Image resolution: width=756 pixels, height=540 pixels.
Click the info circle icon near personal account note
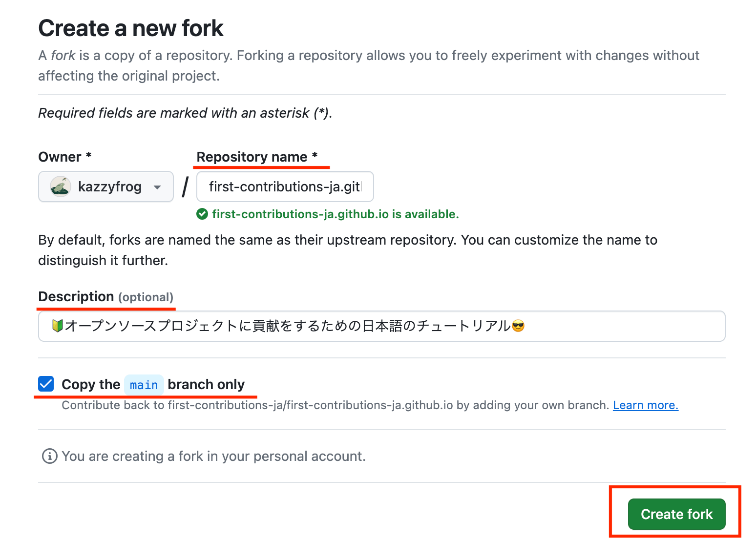point(49,456)
